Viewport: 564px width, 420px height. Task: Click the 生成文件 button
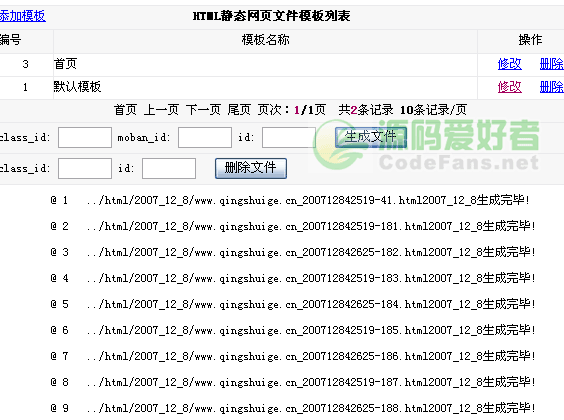tap(371, 137)
